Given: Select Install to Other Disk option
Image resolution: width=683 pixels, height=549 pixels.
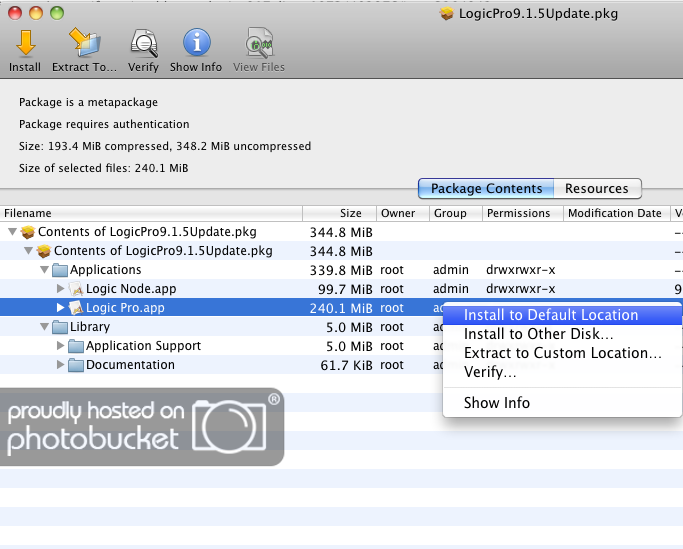Looking at the screenshot, I should (539, 334).
